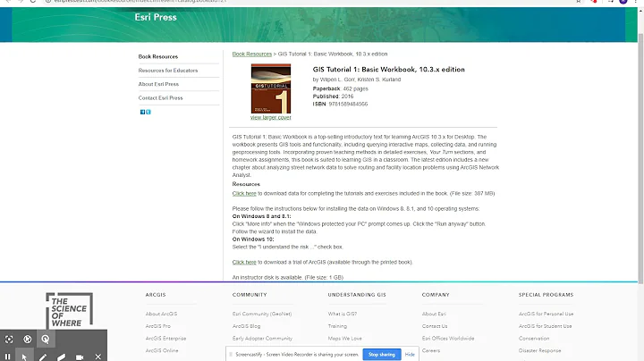Click the ARCGIS footer column heading
The image size is (644, 361).
156,295
